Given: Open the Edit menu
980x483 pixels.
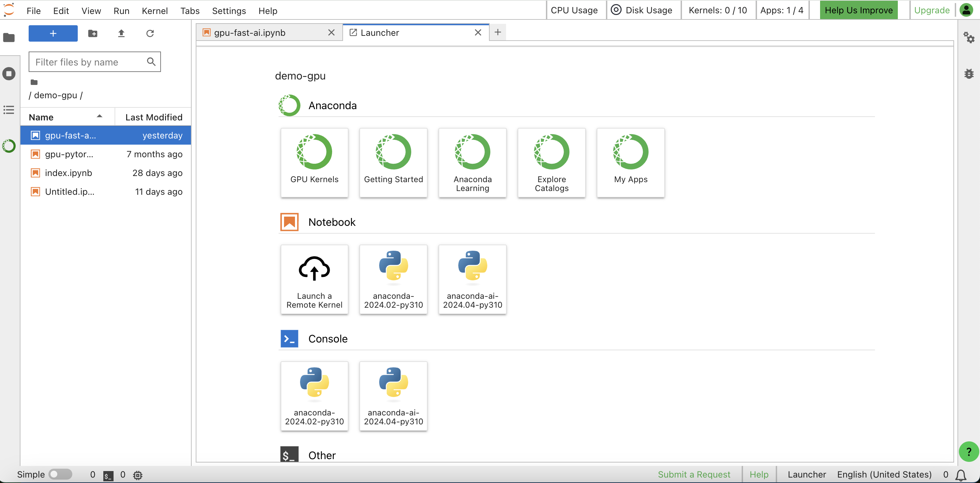Looking at the screenshot, I should pos(61,11).
